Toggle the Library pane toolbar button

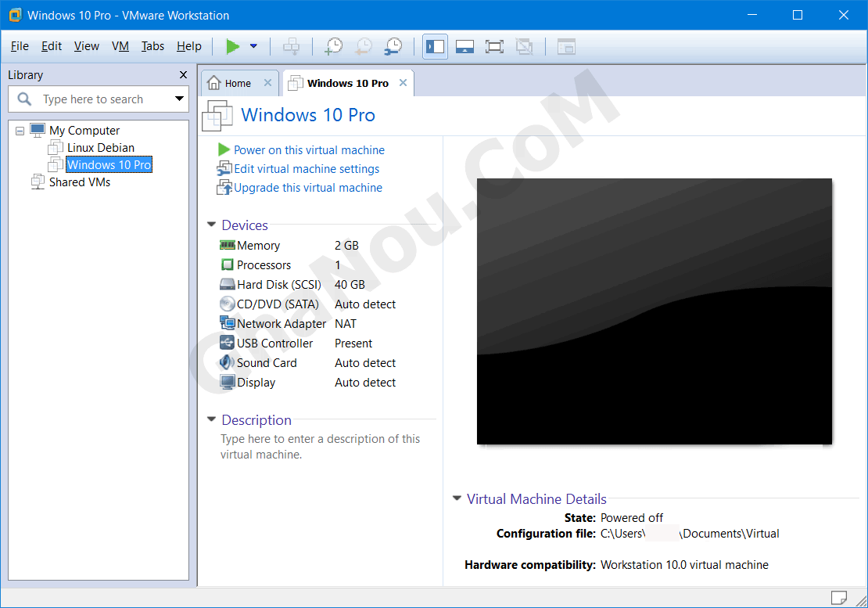coord(435,46)
